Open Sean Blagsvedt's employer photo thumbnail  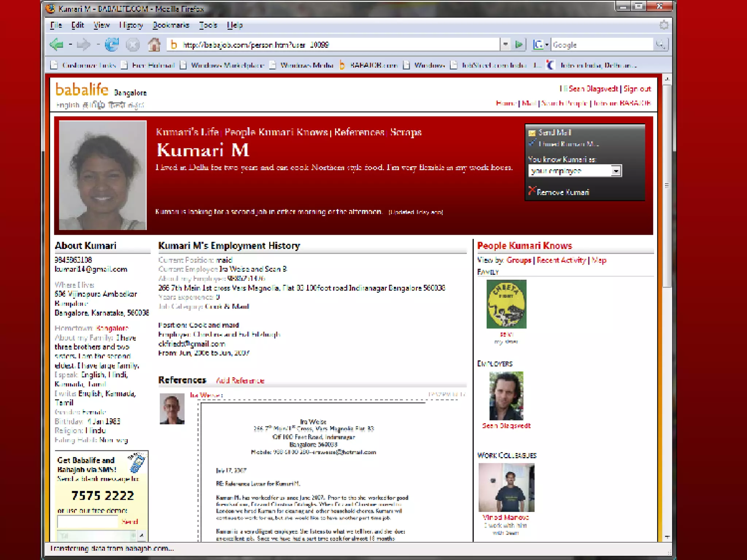point(506,396)
